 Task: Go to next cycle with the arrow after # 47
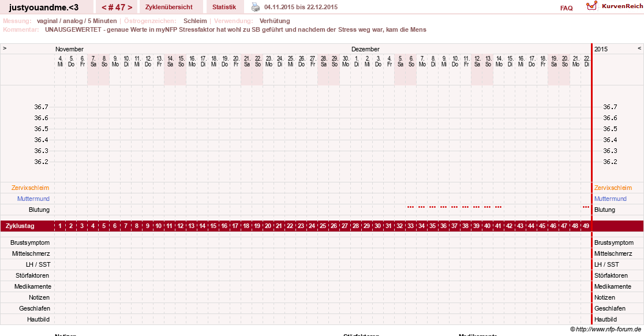tap(130, 8)
